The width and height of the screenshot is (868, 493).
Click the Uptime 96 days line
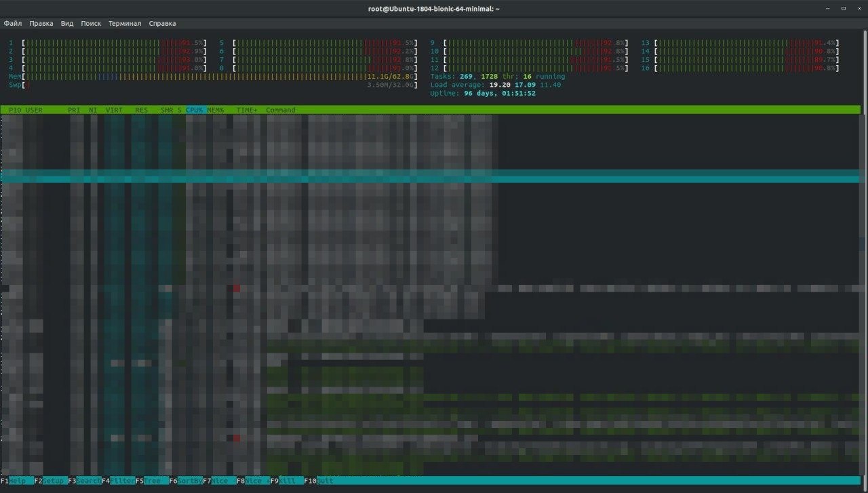(483, 94)
